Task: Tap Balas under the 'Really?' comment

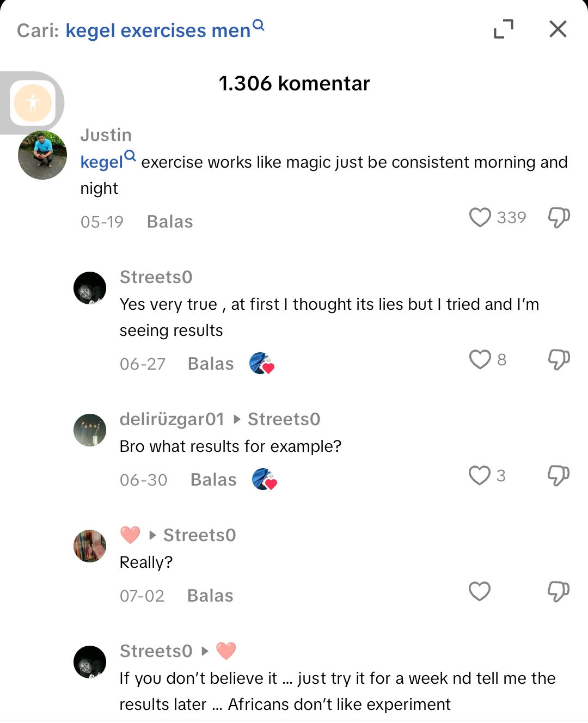Action: point(210,596)
